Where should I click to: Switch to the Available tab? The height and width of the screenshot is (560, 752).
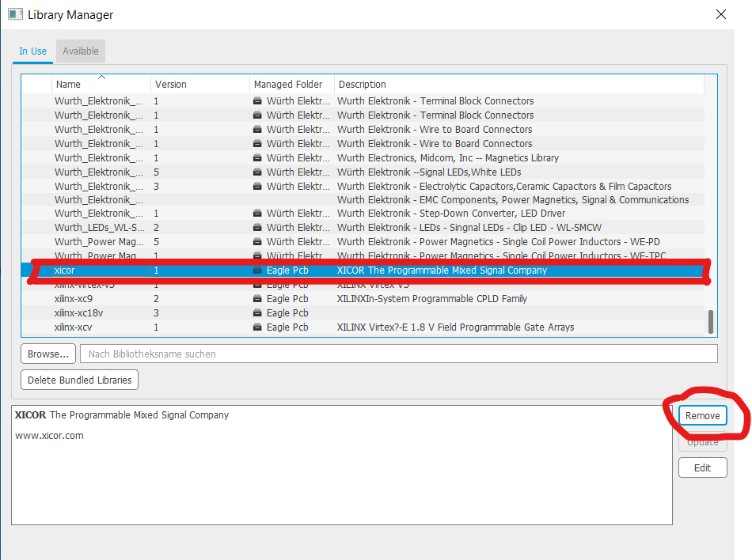click(80, 51)
